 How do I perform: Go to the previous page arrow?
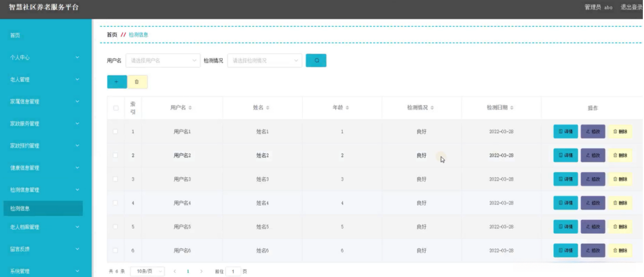coord(174,271)
